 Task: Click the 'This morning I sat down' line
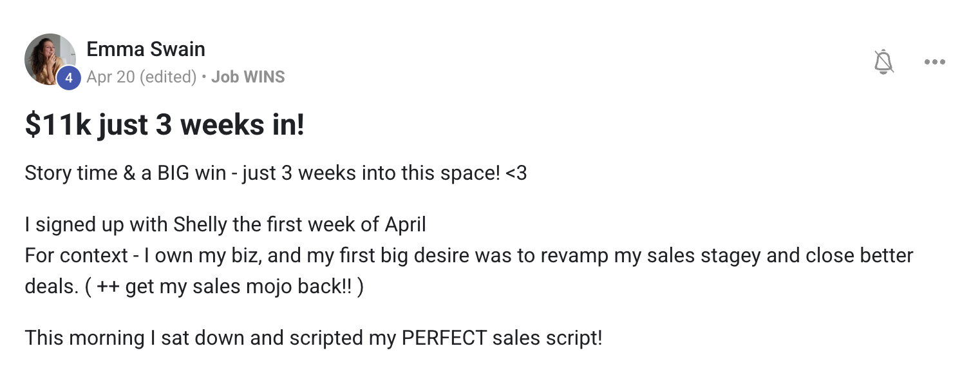click(314, 338)
